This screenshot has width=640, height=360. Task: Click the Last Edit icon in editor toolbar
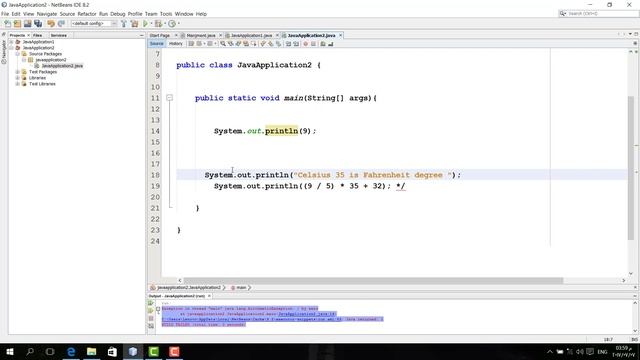[191, 44]
